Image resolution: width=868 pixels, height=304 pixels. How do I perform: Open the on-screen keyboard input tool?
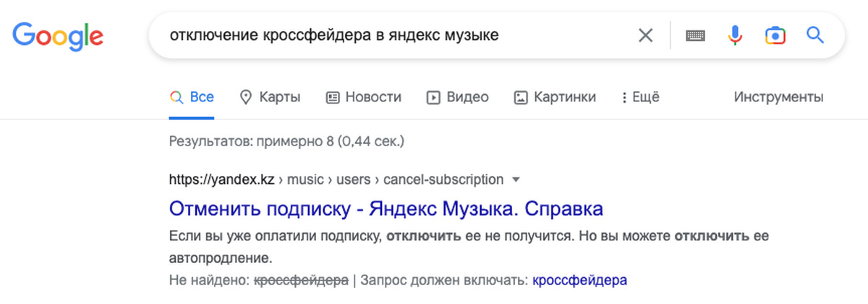pos(695,35)
